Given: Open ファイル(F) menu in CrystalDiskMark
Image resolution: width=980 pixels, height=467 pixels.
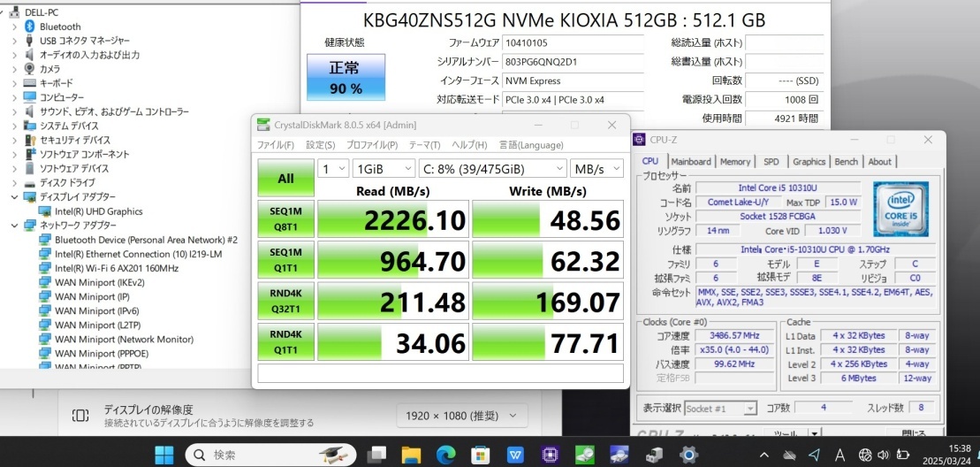Looking at the screenshot, I should click(x=276, y=145).
